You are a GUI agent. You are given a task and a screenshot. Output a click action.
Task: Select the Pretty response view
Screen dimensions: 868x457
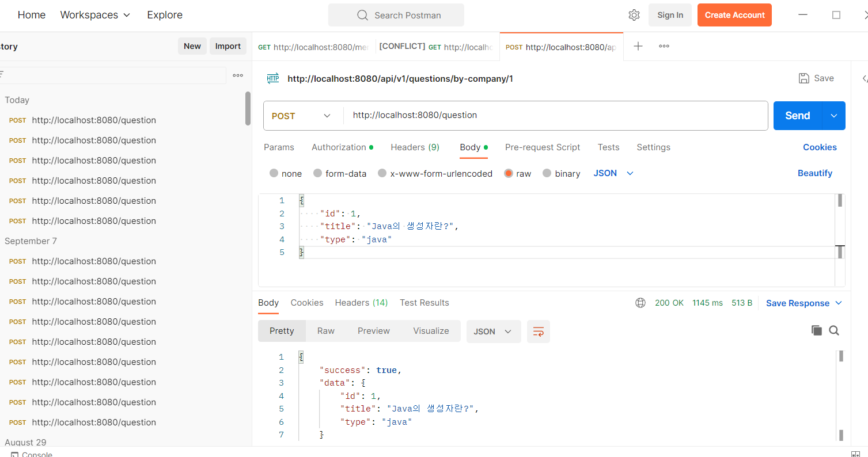[282, 331]
